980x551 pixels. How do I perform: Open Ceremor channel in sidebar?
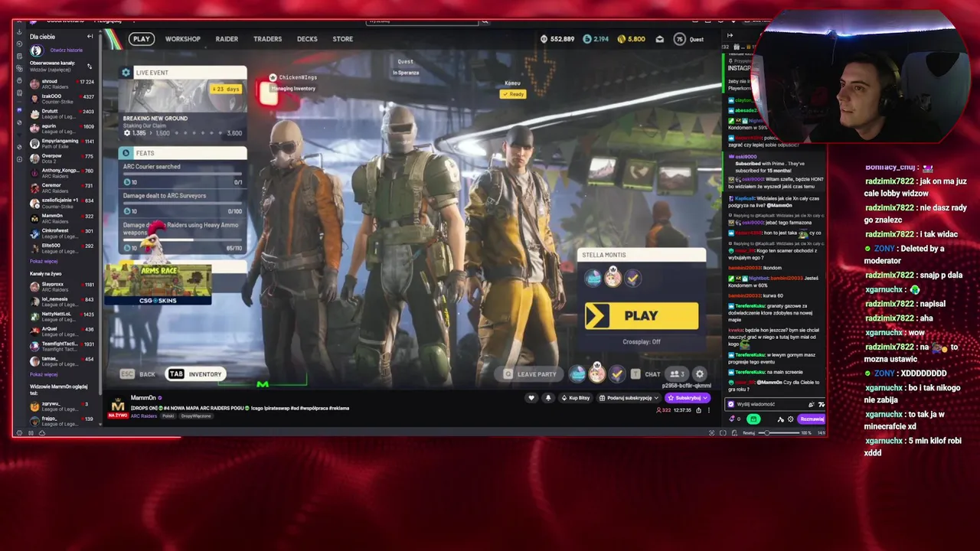click(x=61, y=187)
